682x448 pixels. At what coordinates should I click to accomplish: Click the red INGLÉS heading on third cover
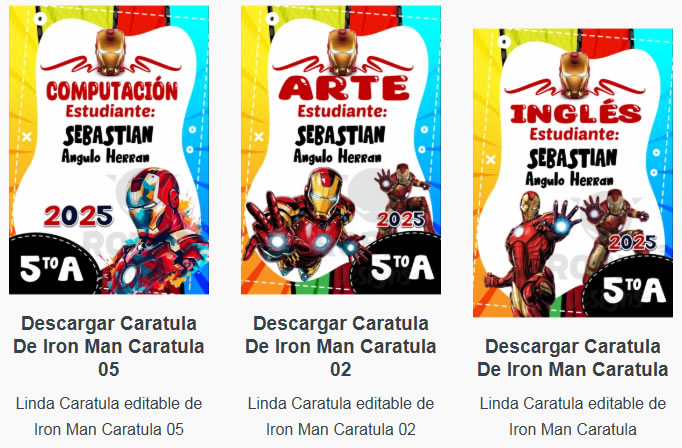coord(575,114)
